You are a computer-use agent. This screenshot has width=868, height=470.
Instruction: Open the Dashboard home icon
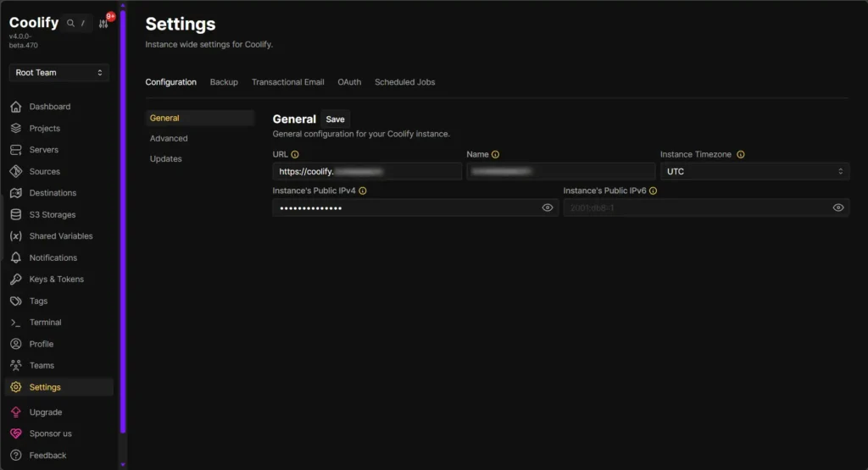(16, 107)
